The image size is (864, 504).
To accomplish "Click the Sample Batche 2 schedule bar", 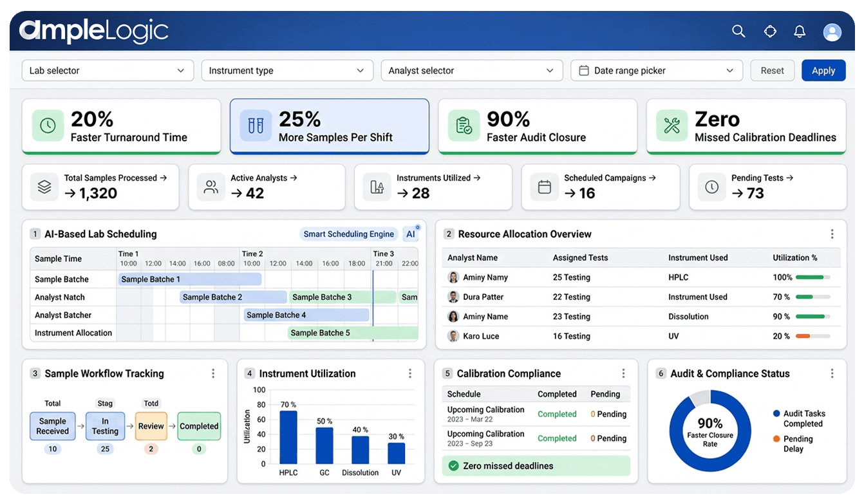I will [x=233, y=297].
